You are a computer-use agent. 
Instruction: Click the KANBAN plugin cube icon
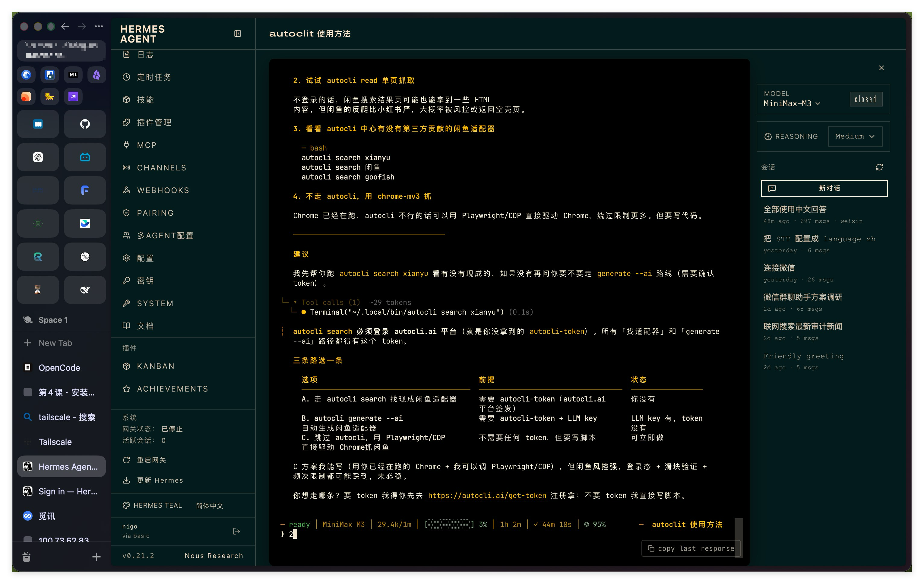[126, 366]
